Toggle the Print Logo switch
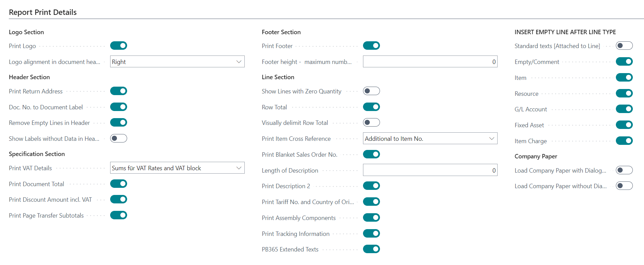Viewport: 644px width, 265px height. (x=119, y=46)
